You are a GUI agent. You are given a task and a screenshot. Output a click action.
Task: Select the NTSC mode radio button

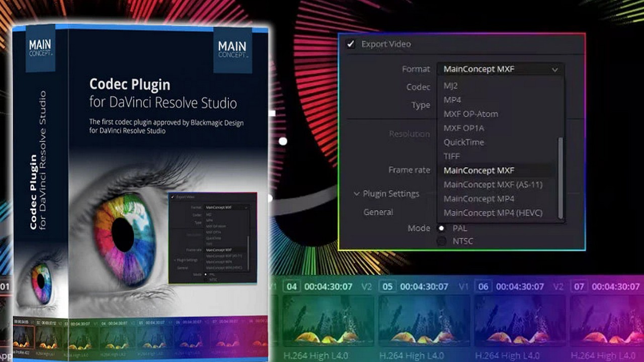[442, 241]
